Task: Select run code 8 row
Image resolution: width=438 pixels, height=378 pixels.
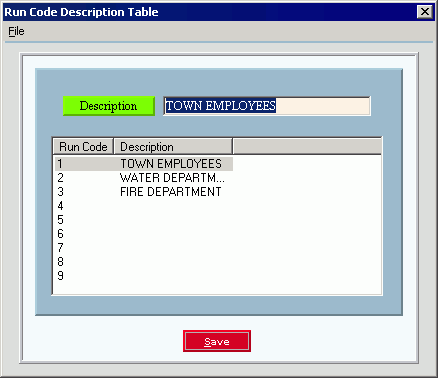Action: 144,262
